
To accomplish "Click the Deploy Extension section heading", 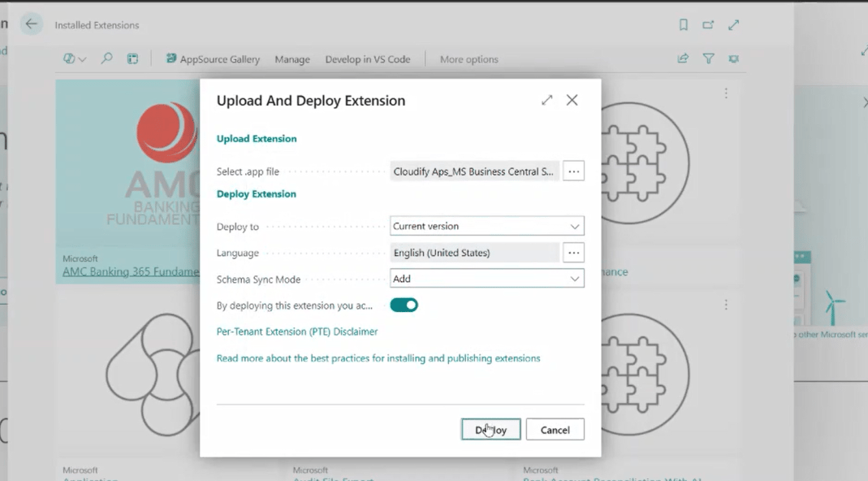I will [x=257, y=194].
